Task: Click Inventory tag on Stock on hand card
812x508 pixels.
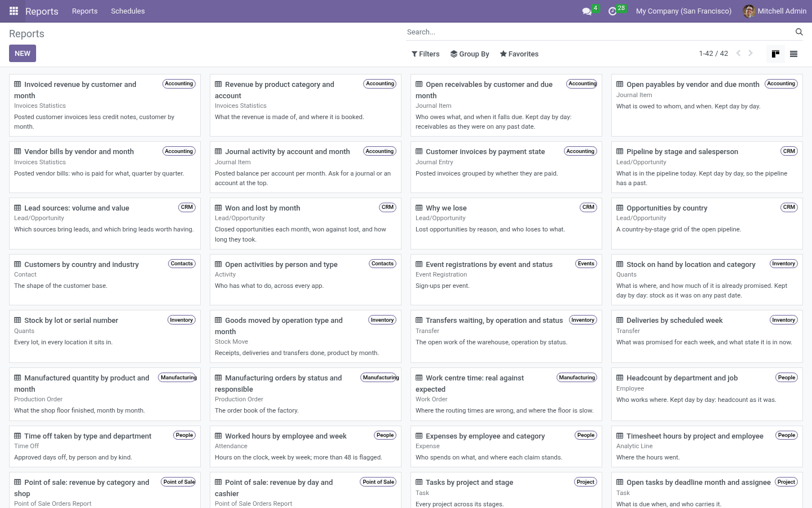Action: (x=784, y=264)
